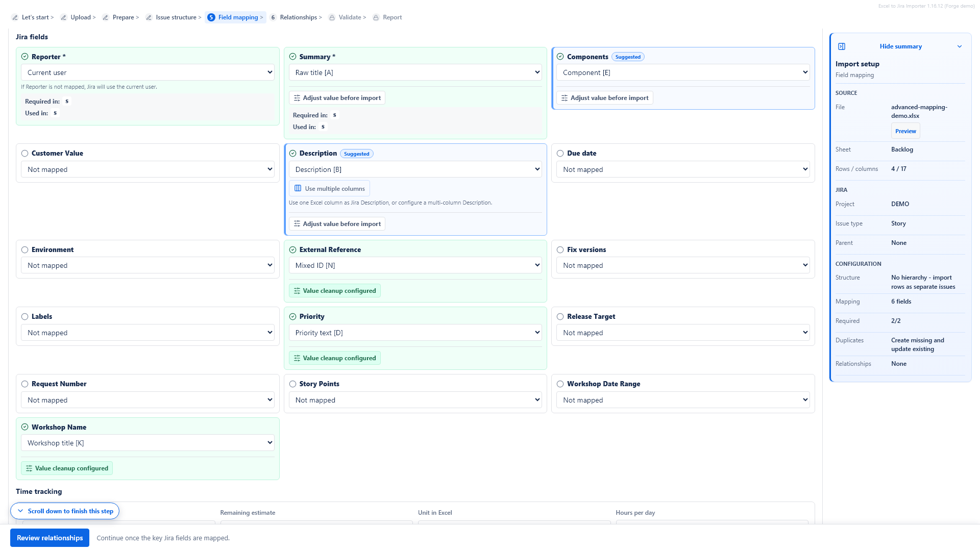Open the Components 'Component [E]' dropdown
Viewport: 980px width, 551px height.
click(683, 72)
